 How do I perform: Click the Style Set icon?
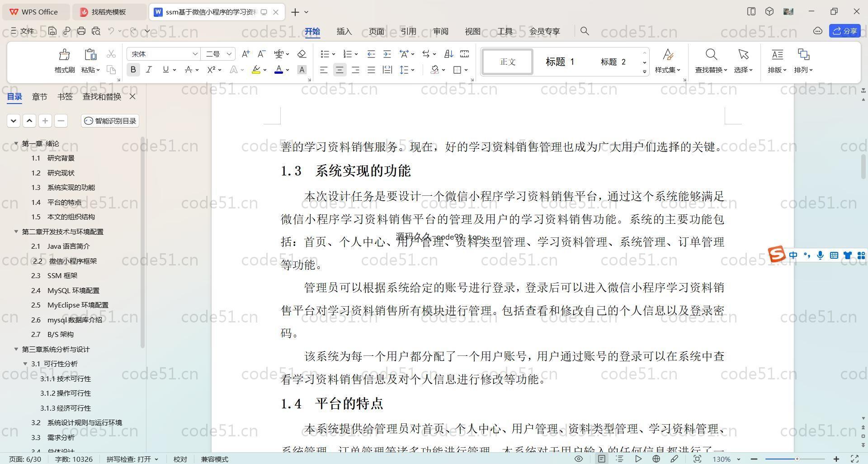pyautogui.click(x=668, y=55)
